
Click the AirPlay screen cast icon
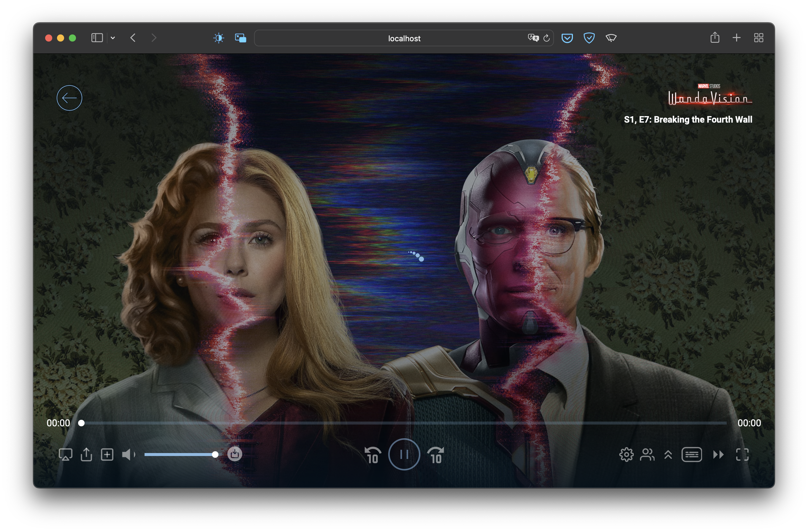coord(65,454)
